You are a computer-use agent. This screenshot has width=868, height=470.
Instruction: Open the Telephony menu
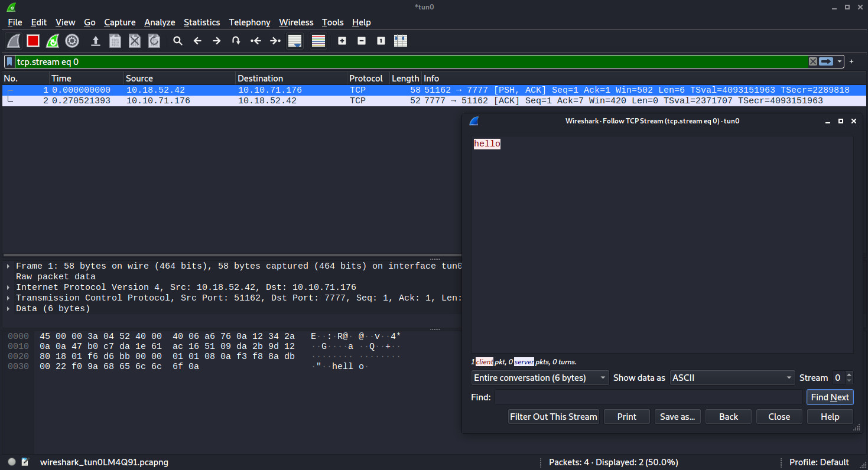pos(249,22)
